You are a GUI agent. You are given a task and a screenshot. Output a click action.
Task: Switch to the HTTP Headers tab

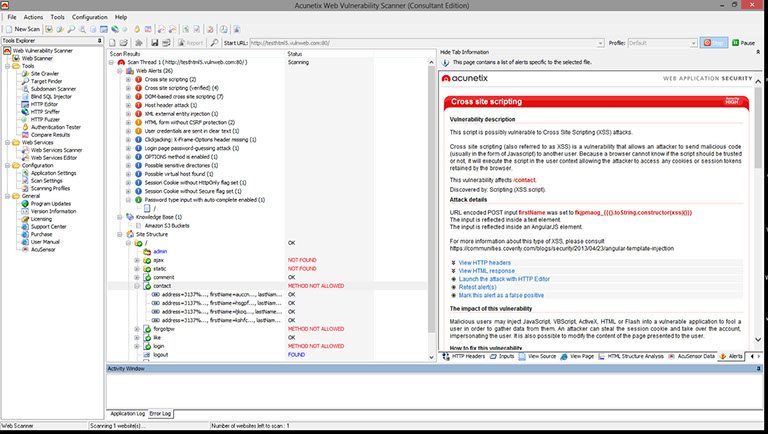coord(464,357)
